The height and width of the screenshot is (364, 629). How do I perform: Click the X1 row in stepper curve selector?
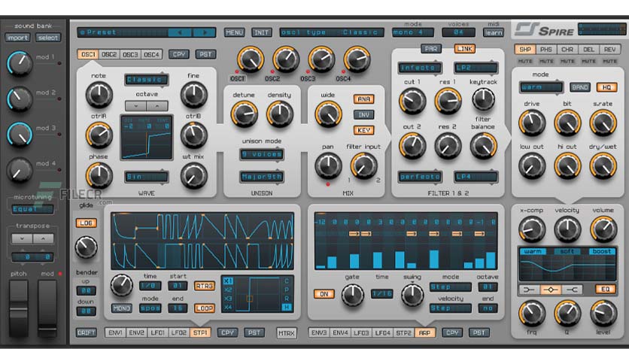(228, 281)
